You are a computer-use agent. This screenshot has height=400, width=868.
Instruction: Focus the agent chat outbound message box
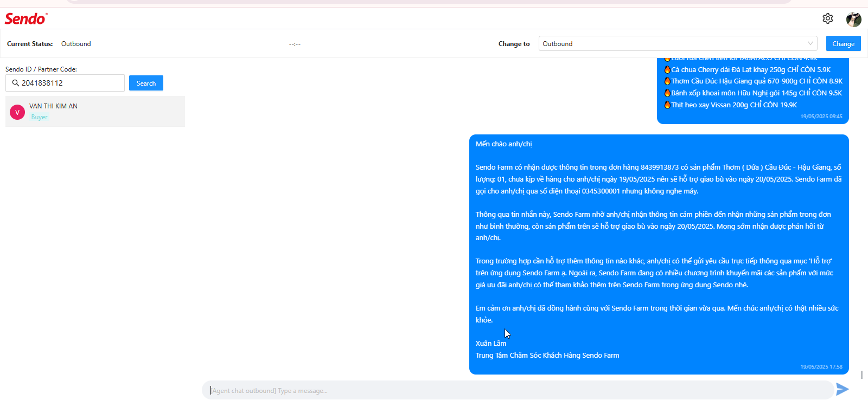(x=518, y=390)
